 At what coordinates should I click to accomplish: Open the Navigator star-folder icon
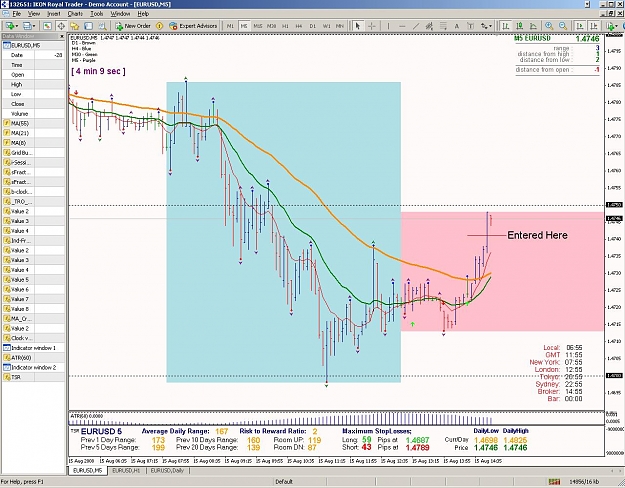point(74,26)
